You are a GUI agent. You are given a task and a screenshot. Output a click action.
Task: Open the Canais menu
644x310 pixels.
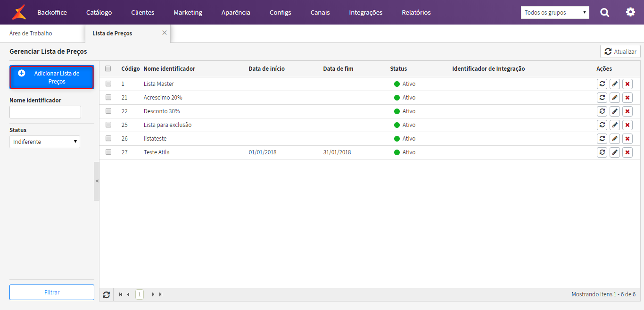coord(320,12)
